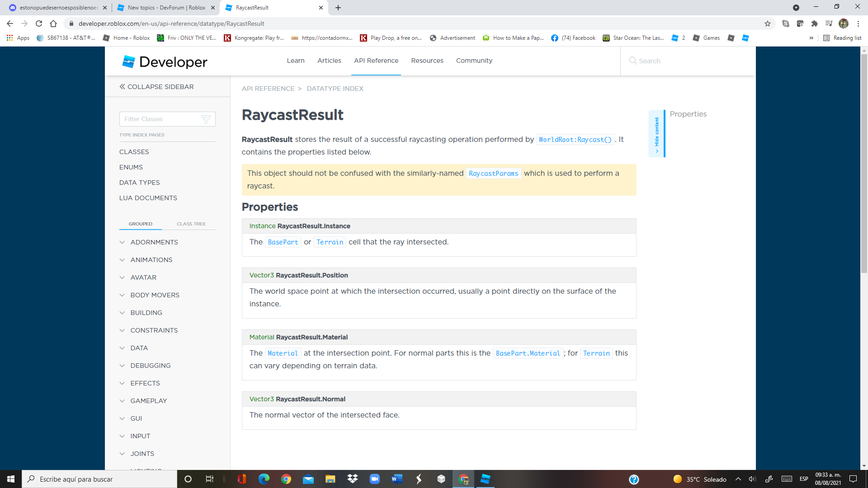
Task: Click the filter funnel icon in sidebar
Action: pyautogui.click(x=206, y=119)
